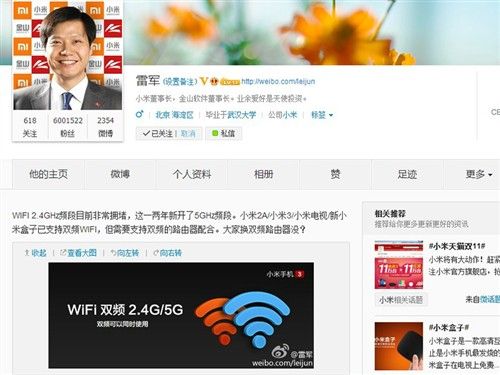500x375 pixels.
Task: Open the 微话题 source link
Action: click(x=490, y=299)
